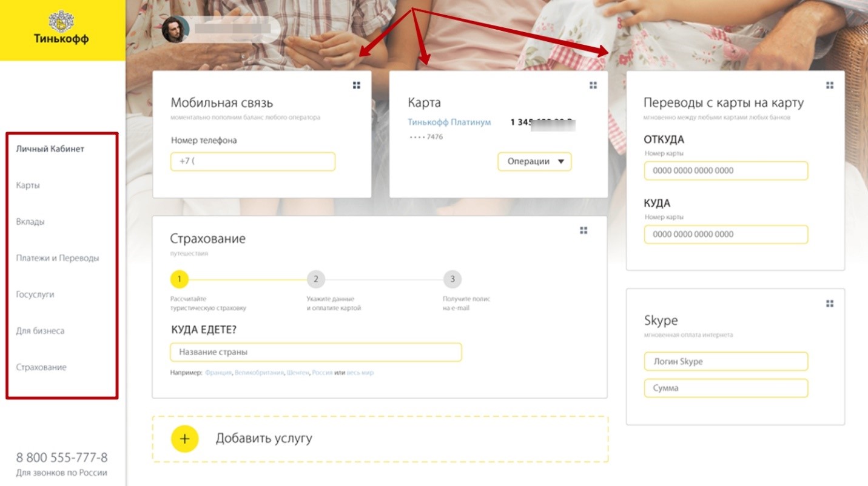The height and width of the screenshot is (486, 868).
Task: Go to Карты in sidebar
Action: point(28,185)
